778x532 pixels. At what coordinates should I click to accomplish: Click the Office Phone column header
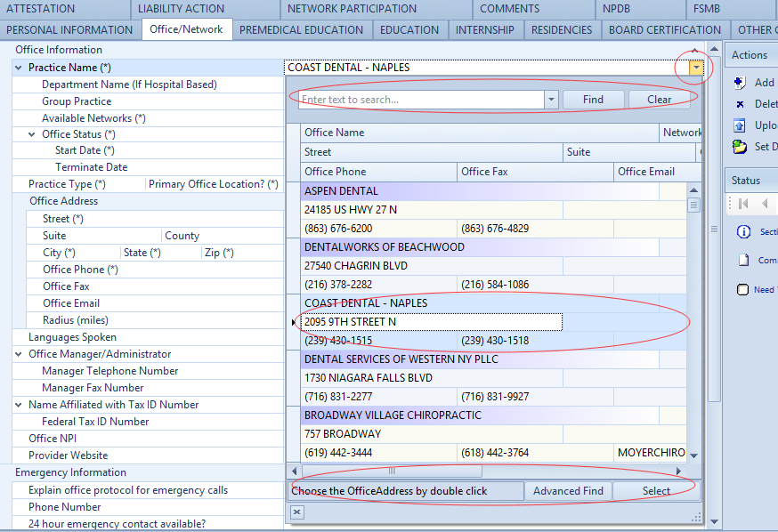[x=378, y=172]
